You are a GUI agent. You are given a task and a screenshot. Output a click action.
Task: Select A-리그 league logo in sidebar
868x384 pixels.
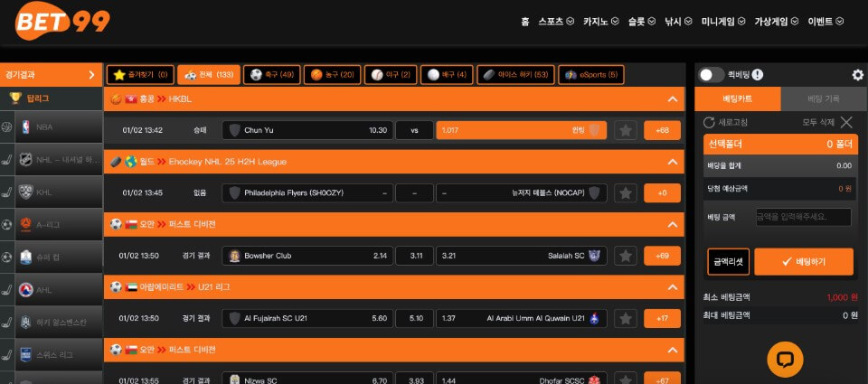[x=25, y=225]
